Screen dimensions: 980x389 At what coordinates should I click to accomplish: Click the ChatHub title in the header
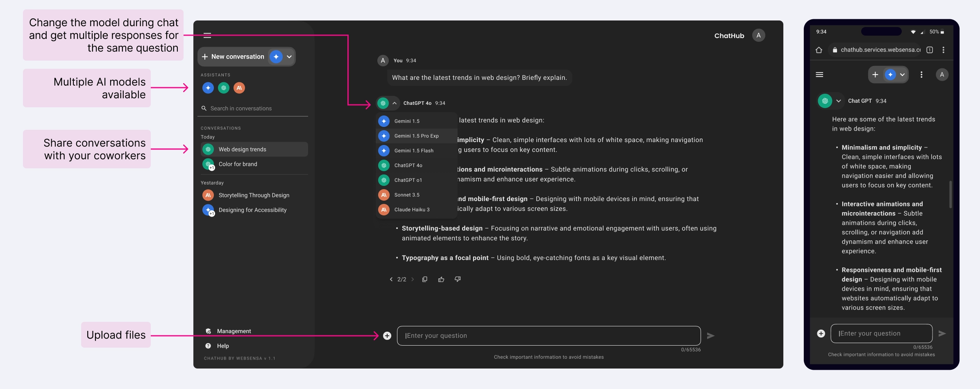729,36
